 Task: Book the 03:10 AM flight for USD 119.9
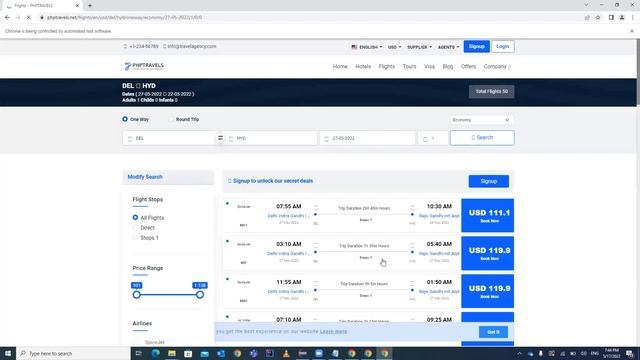click(488, 253)
